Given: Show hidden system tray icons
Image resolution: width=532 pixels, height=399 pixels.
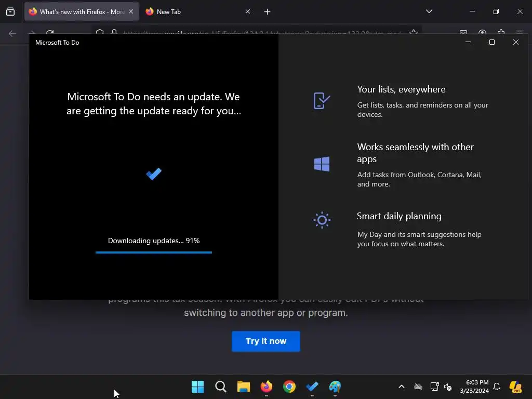Looking at the screenshot, I should pos(402,387).
